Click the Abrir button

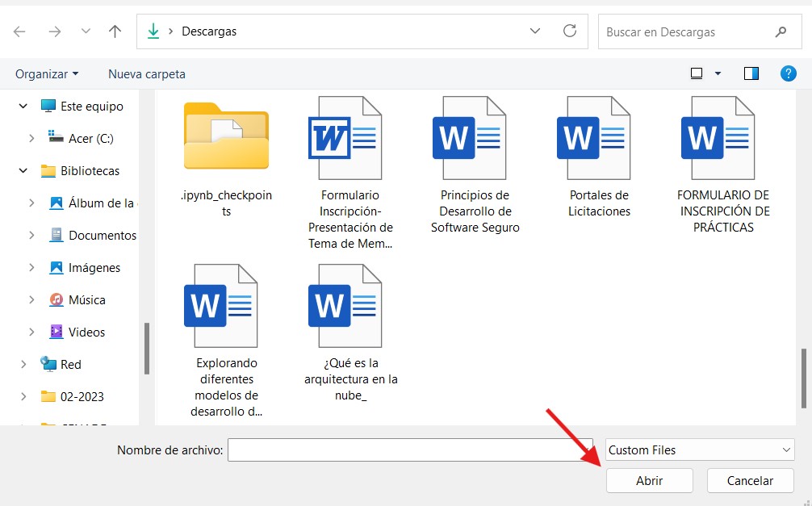[650, 481]
